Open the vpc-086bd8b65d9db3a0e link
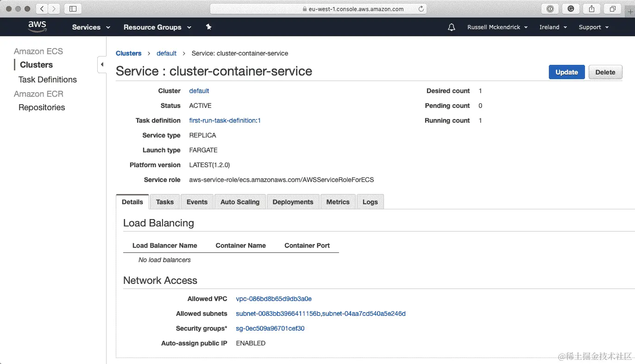The width and height of the screenshot is (635, 364). pos(274,299)
